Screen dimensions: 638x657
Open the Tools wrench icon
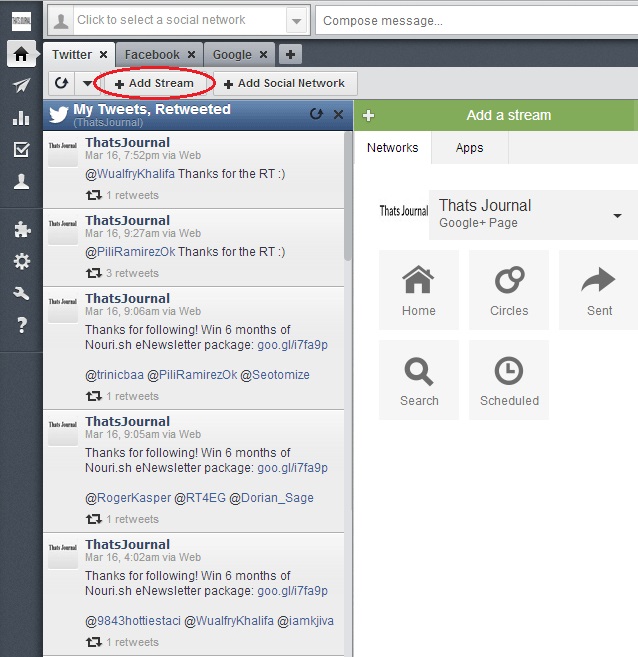[21, 293]
